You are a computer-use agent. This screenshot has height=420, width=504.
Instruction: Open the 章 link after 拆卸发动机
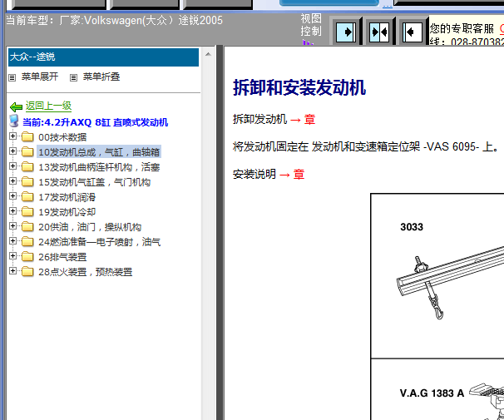pyautogui.click(x=309, y=120)
